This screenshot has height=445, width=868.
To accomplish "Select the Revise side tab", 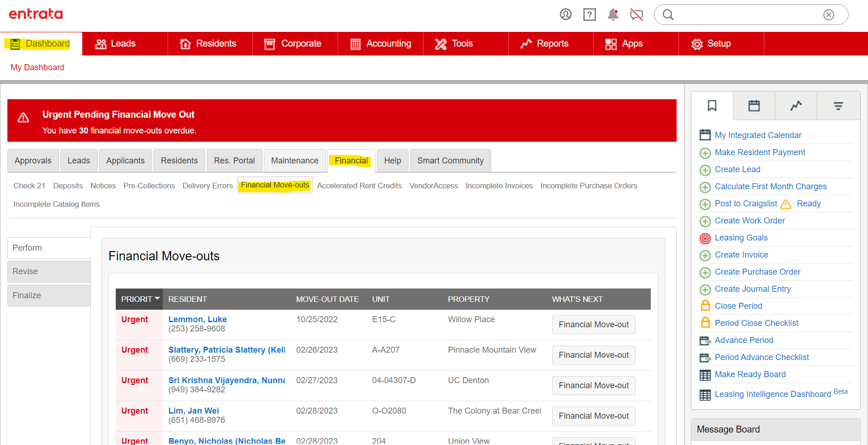I will point(49,271).
